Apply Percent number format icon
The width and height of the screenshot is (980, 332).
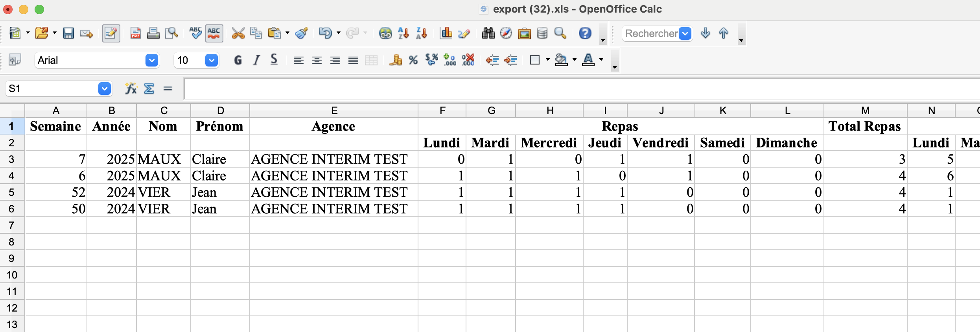(413, 60)
